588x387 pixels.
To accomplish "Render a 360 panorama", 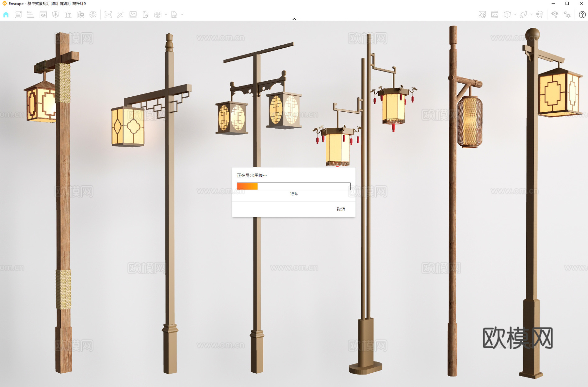I will pos(158,15).
